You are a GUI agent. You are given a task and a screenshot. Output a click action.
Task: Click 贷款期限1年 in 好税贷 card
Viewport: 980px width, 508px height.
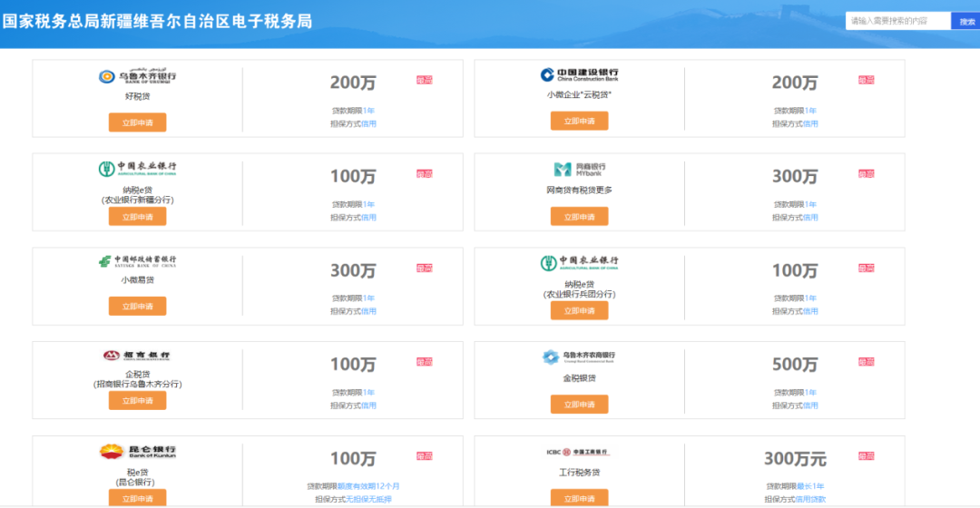point(353,111)
